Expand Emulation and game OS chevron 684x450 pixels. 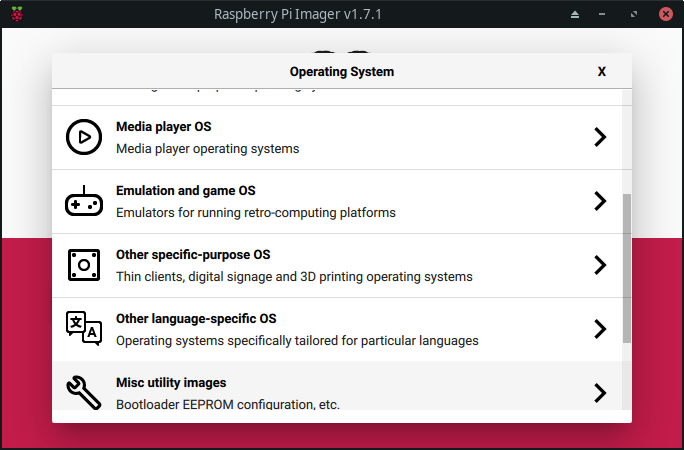click(x=600, y=201)
